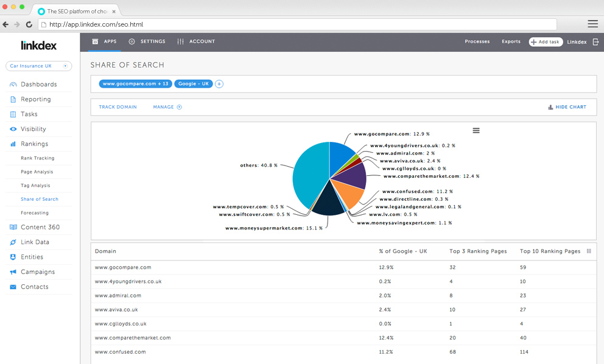This screenshot has height=364, width=604.
Task: Click the Visibility eye icon
Action: (13, 129)
